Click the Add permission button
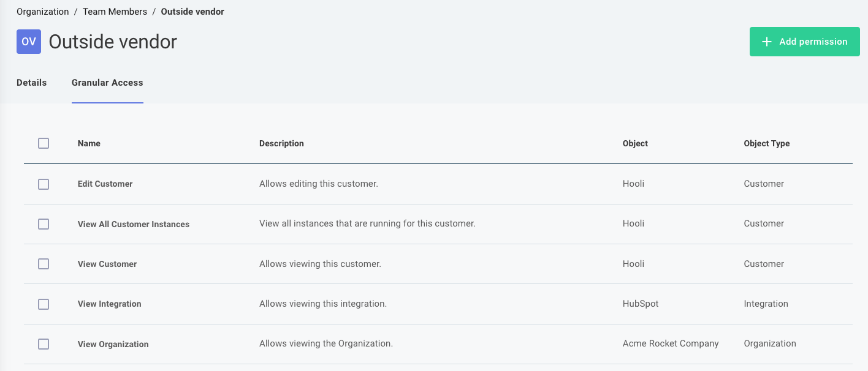Screen dimensions: 868x371 [804, 42]
